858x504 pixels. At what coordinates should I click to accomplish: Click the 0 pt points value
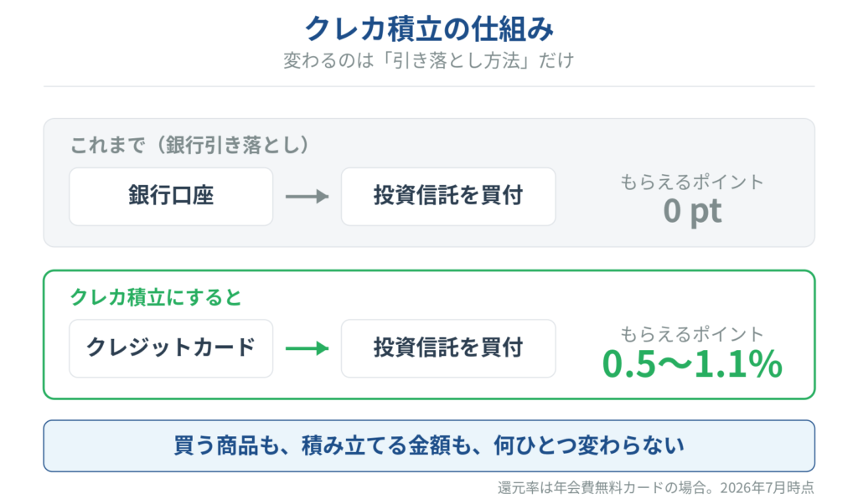tap(692, 212)
